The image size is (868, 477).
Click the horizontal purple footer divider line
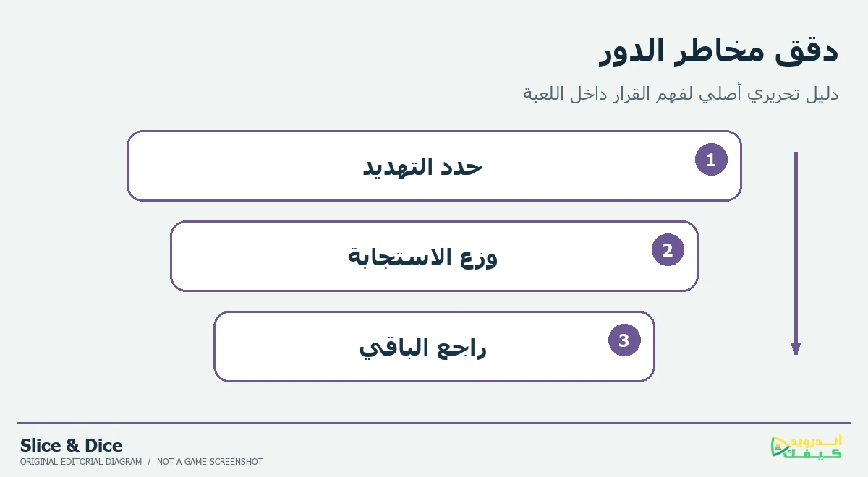pyautogui.click(x=434, y=423)
